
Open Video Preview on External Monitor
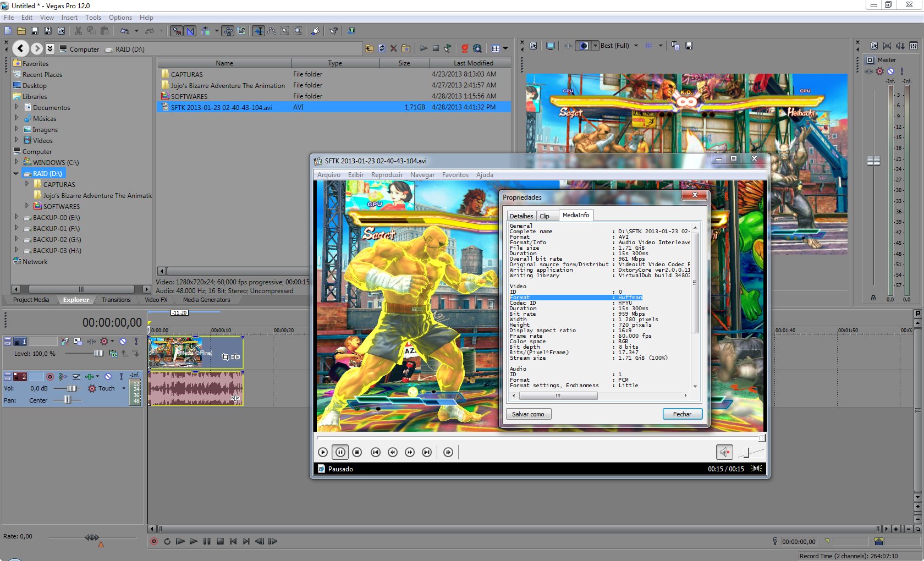point(550,46)
